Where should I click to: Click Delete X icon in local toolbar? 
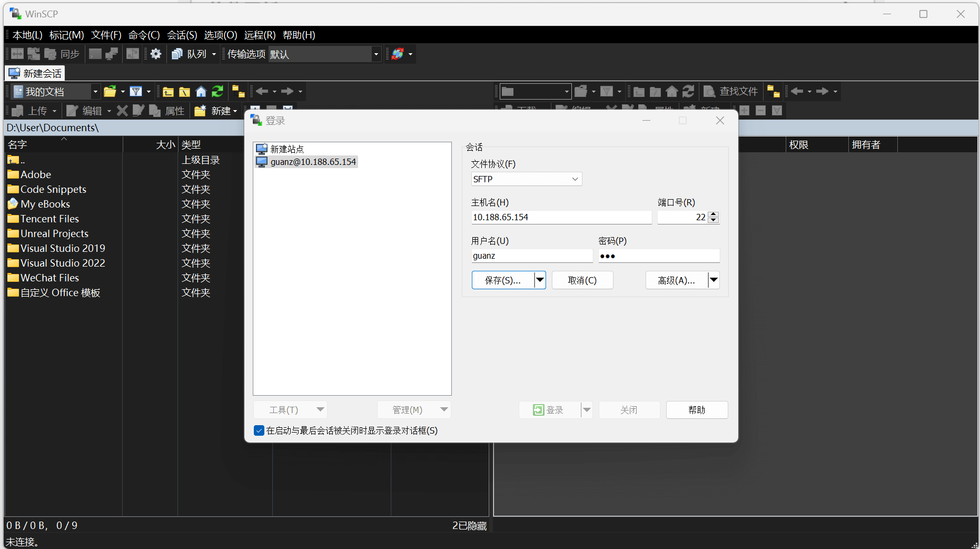tap(122, 111)
